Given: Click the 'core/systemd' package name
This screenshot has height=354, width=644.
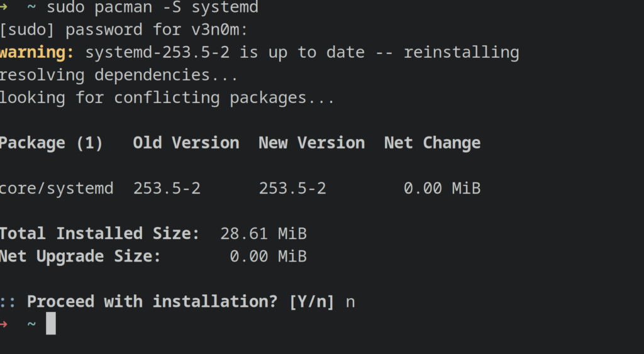Looking at the screenshot, I should (57, 188).
